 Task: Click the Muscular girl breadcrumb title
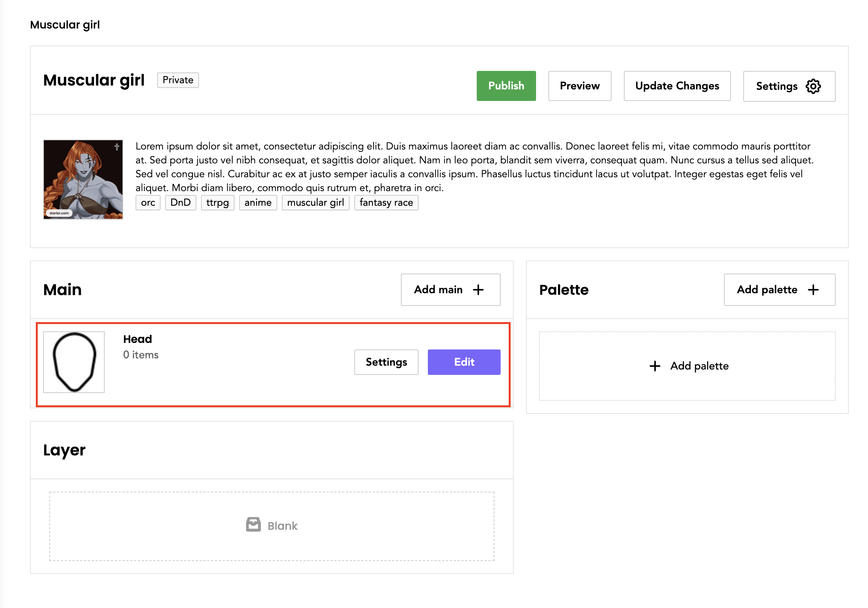(x=65, y=25)
